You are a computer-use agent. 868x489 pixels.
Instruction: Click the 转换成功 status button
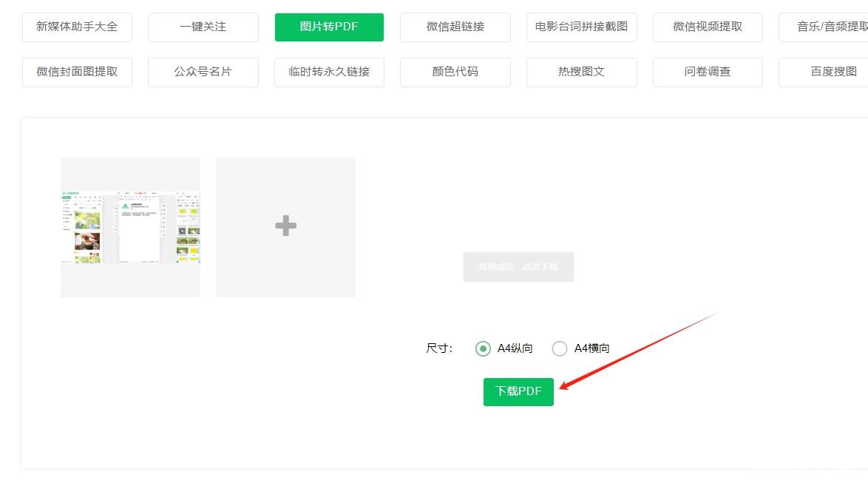coord(518,267)
